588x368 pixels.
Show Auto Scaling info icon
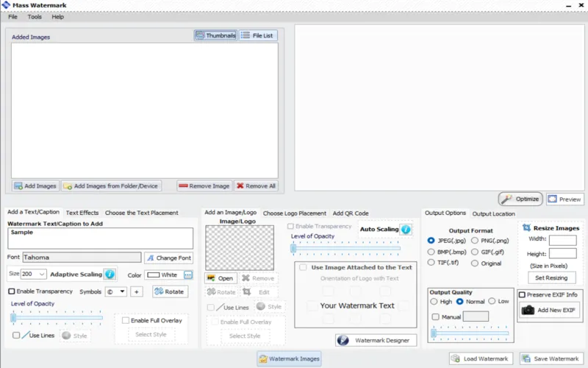click(406, 229)
